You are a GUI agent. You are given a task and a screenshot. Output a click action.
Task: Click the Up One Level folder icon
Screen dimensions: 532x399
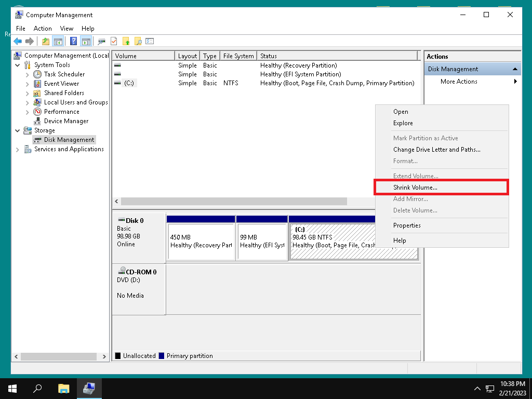[46, 42]
